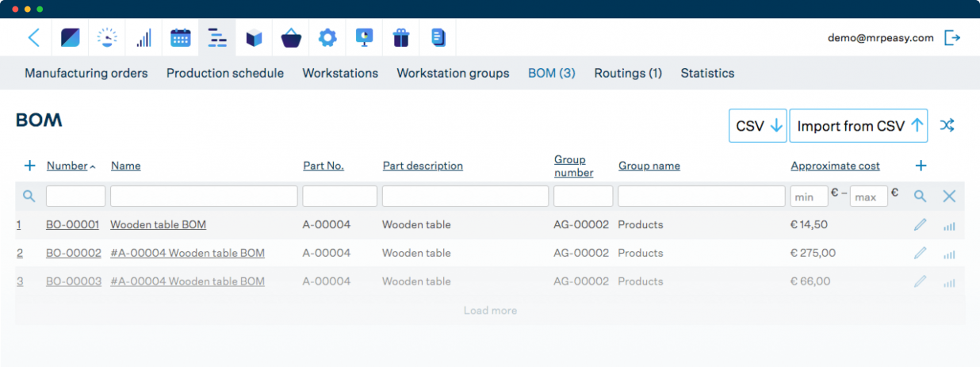This screenshot has width=980, height=367.
Task: Open the Workstation groups tab
Action: 453,73
